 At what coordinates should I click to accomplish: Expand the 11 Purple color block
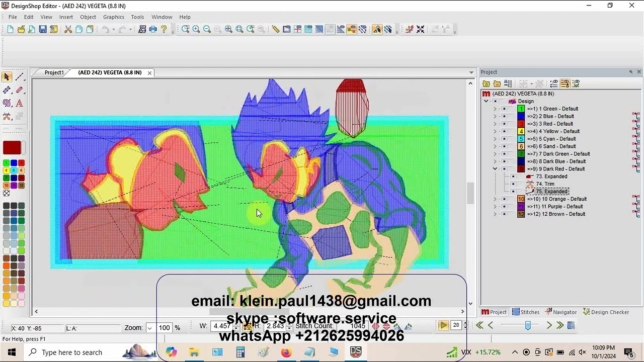pyautogui.click(x=495, y=207)
